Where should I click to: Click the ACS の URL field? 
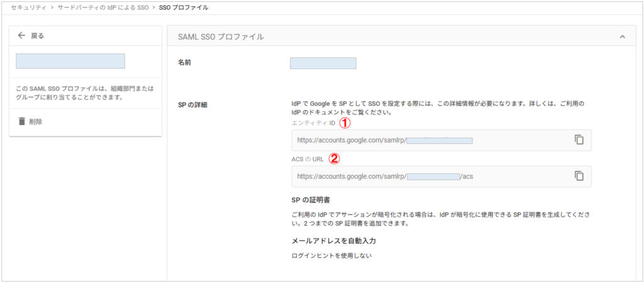click(x=428, y=177)
